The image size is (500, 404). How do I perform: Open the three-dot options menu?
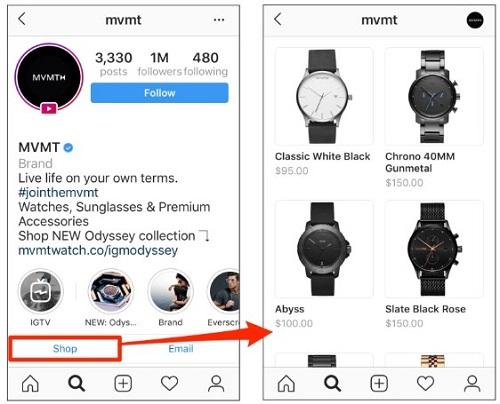point(219,20)
